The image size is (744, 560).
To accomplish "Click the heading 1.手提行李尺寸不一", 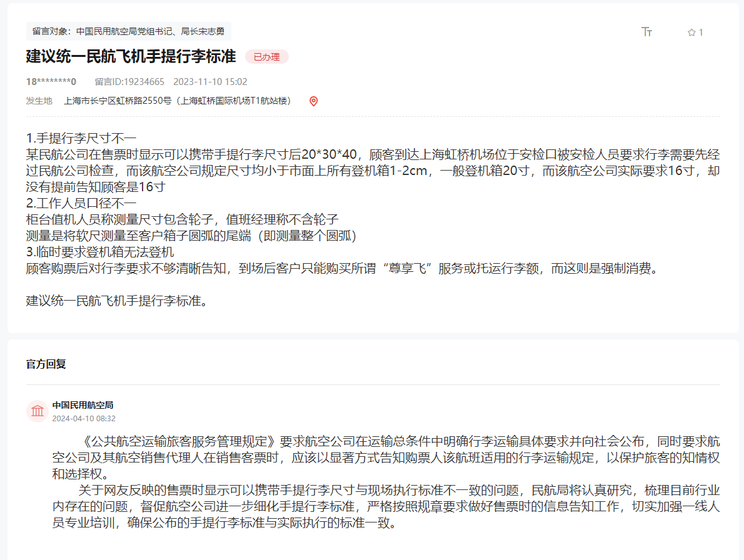I will (x=81, y=138).
